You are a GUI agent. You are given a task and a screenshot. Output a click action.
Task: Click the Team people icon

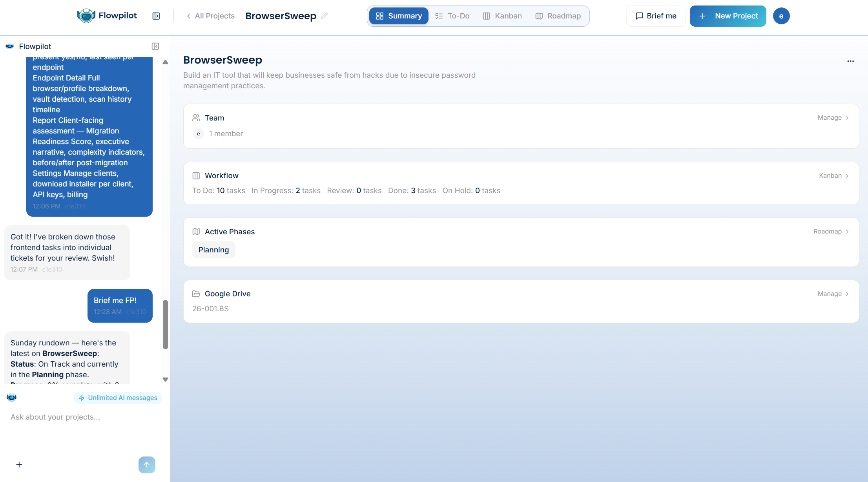point(196,118)
